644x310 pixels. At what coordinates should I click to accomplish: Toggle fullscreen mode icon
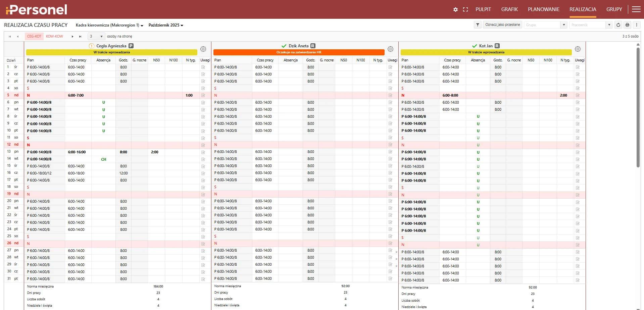tap(465, 9)
